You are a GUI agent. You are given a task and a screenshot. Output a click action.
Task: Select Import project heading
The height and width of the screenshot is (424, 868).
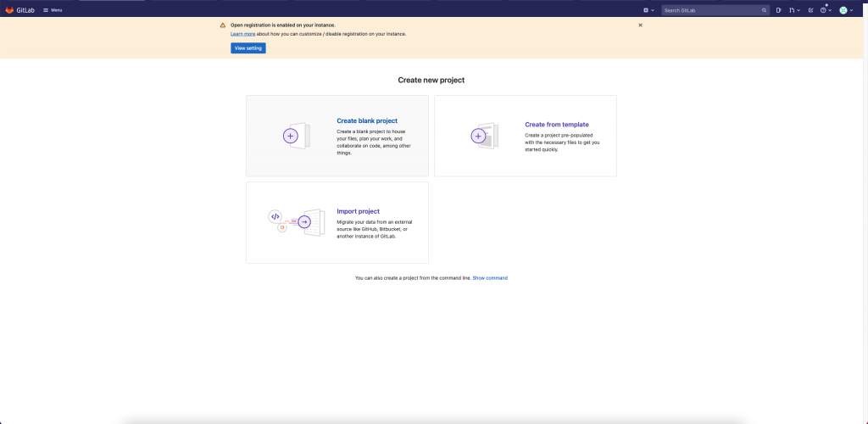359,211
